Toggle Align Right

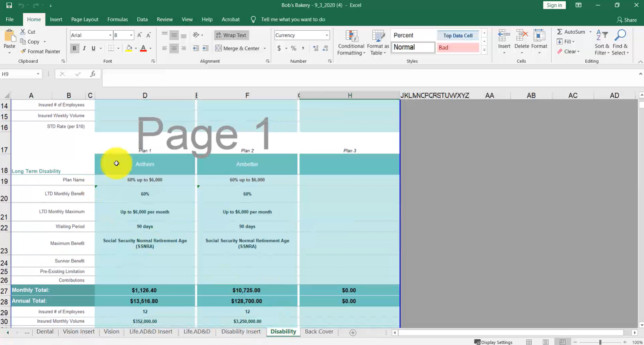click(184, 48)
